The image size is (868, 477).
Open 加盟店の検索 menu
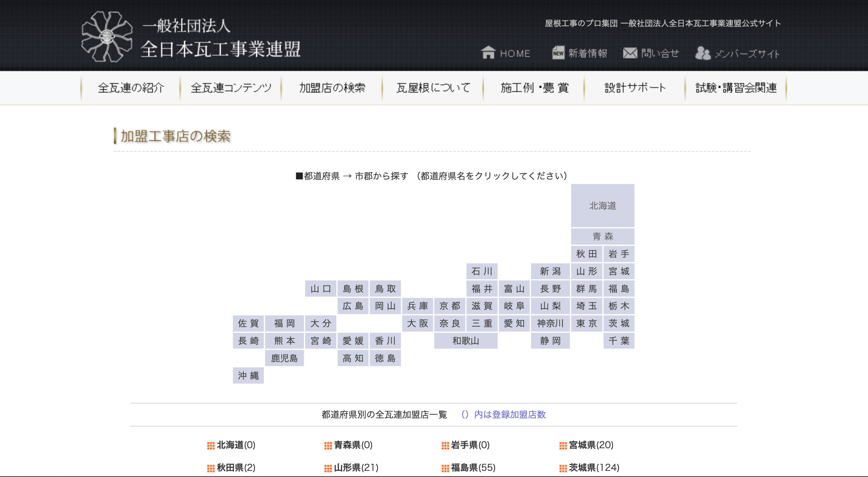click(x=332, y=88)
